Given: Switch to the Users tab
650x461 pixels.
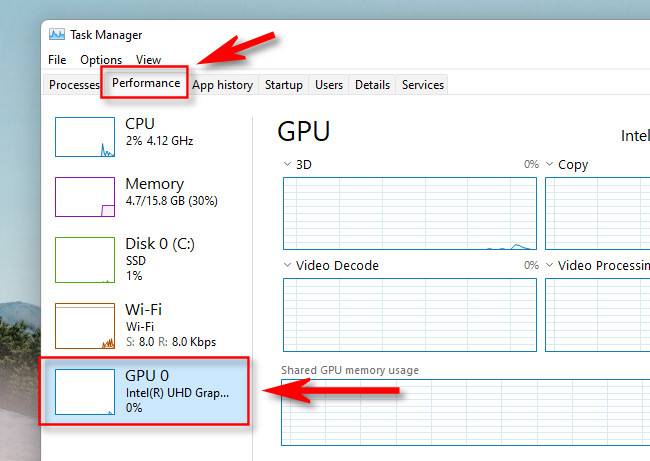Looking at the screenshot, I should pos(329,85).
